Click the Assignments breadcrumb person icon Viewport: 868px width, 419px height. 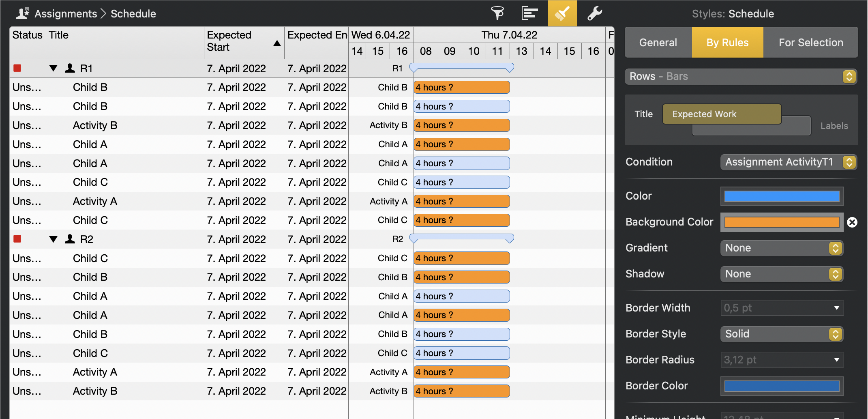pyautogui.click(x=22, y=13)
